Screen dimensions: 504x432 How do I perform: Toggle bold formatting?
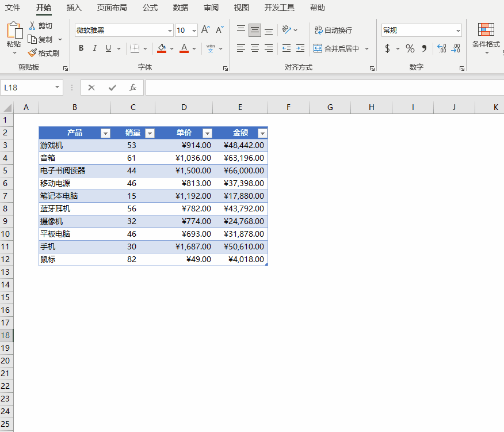[81, 48]
